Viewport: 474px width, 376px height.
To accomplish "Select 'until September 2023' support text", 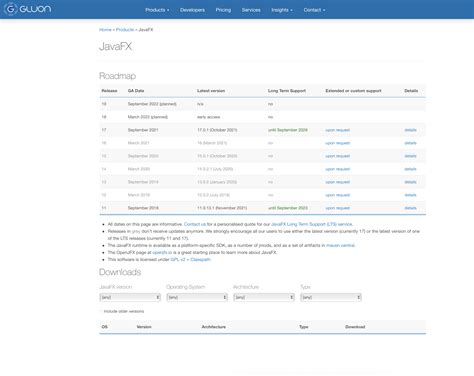I will [288, 208].
